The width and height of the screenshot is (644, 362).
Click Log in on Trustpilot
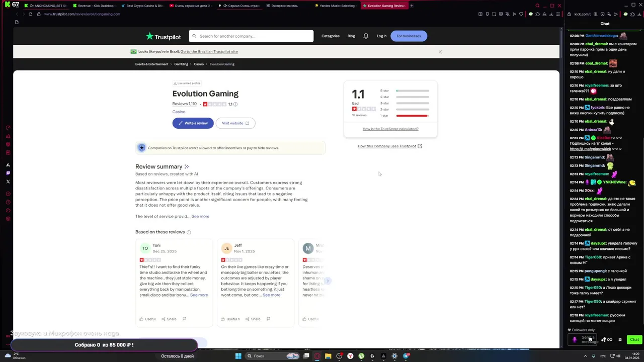[x=382, y=36]
